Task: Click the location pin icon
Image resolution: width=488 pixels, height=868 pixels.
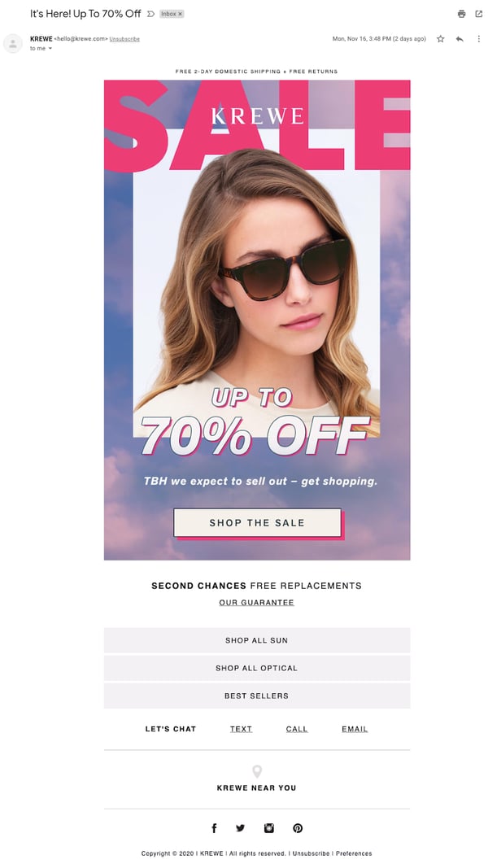Action: pyautogui.click(x=257, y=771)
